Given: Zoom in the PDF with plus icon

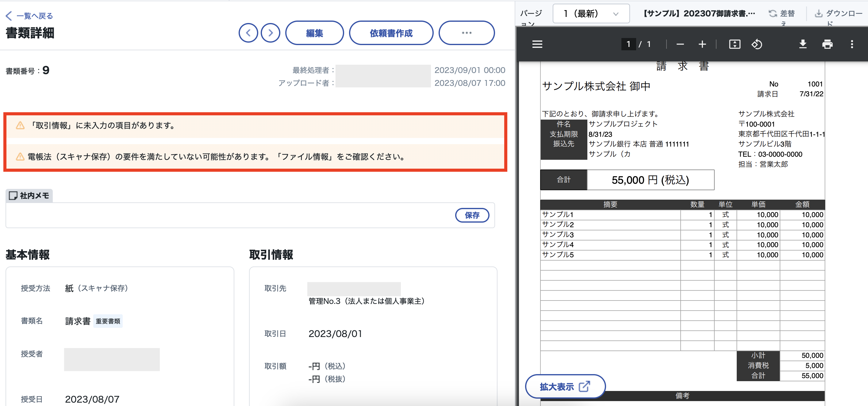Looking at the screenshot, I should [702, 44].
